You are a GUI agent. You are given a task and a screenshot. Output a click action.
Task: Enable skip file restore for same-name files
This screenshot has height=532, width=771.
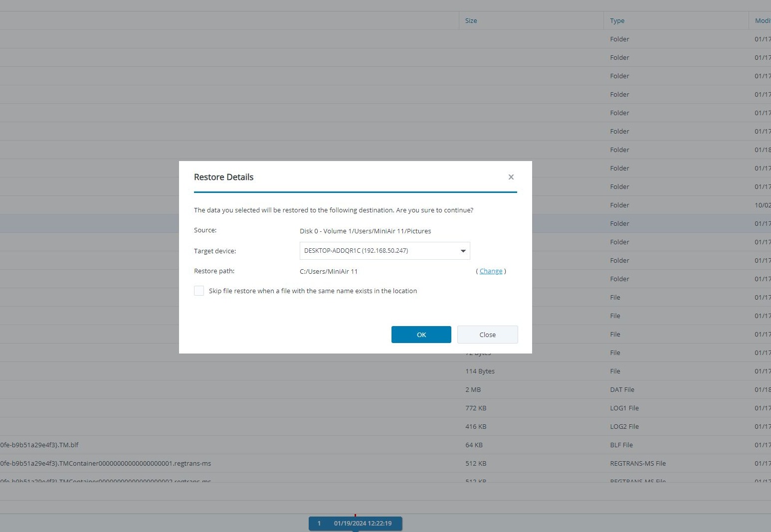(199, 291)
